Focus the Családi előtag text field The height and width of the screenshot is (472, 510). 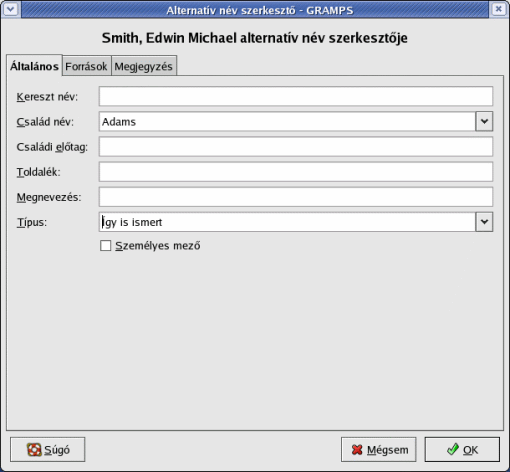(296, 147)
